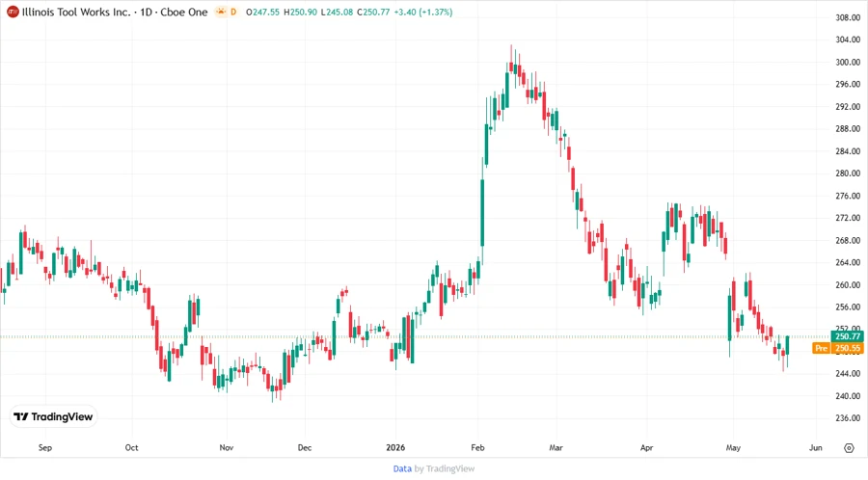The width and height of the screenshot is (868, 480).
Task: Click the Jun label on time axis
Action: [815, 447]
